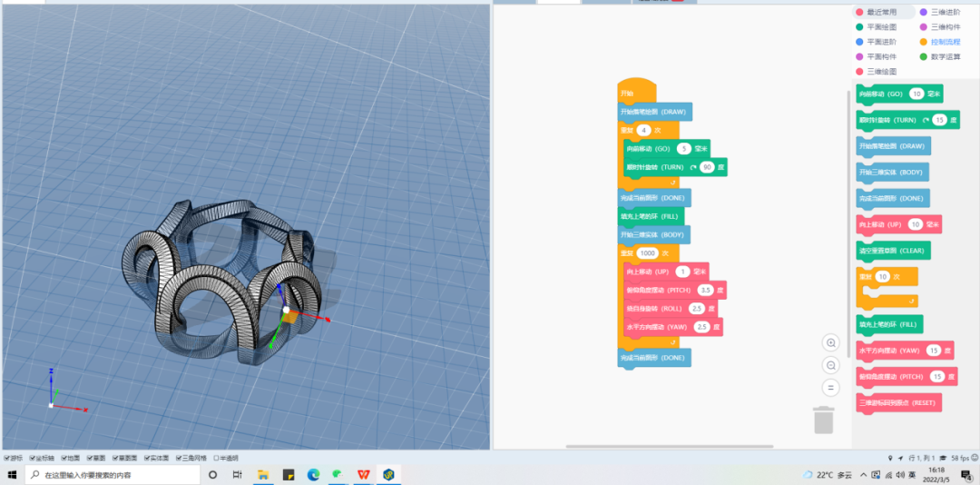Click the 三维游标回到原点 (RESET) palette block
This screenshot has width=980, height=485.
tap(898, 402)
